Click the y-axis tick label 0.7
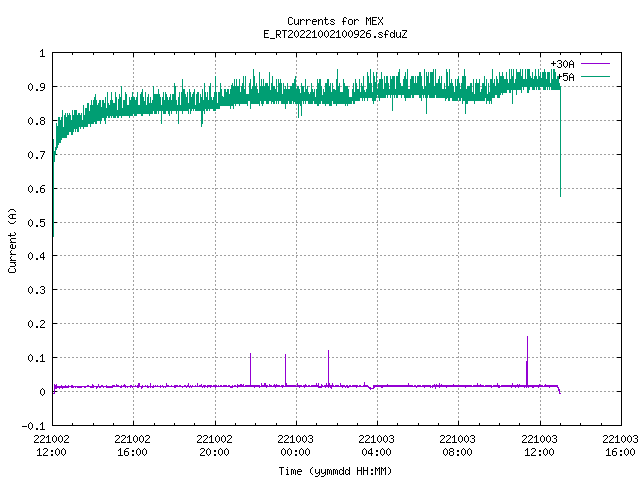 [36, 155]
